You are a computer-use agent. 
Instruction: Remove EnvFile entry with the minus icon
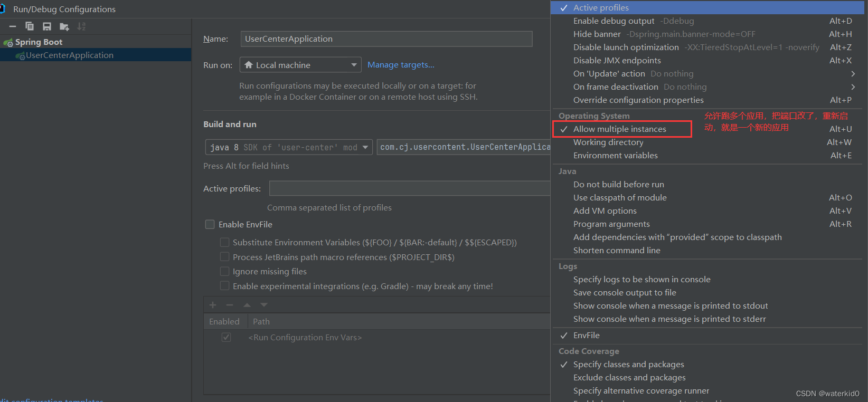[x=230, y=305]
